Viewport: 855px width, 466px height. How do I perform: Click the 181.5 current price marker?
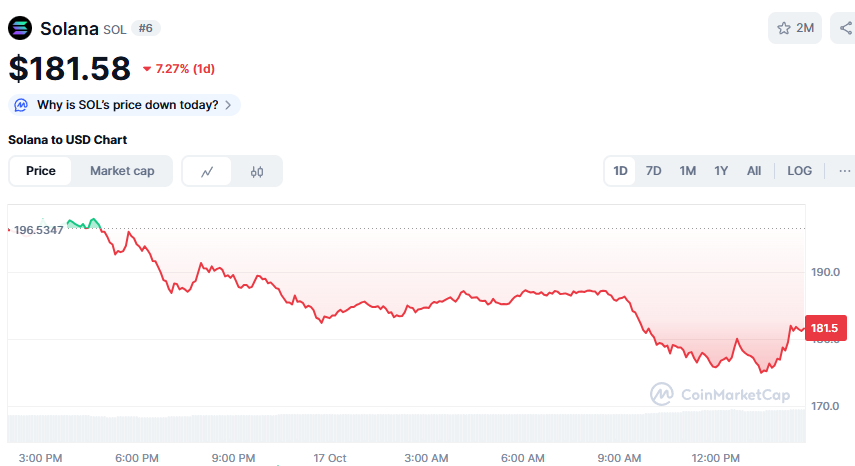[x=825, y=328]
